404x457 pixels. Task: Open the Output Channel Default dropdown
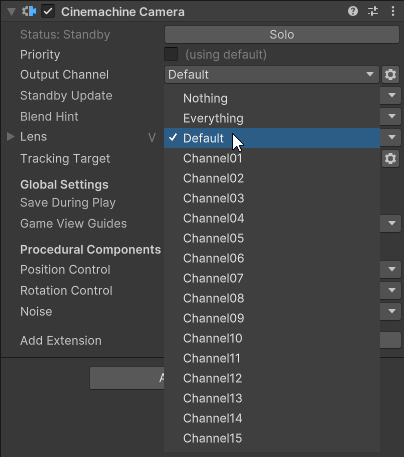[272, 75]
